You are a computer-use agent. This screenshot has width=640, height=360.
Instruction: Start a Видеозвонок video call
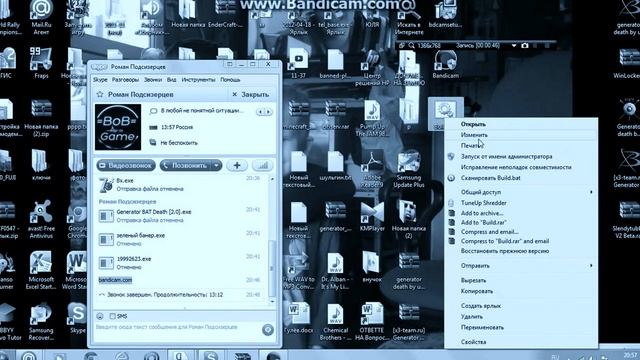click(126, 165)
